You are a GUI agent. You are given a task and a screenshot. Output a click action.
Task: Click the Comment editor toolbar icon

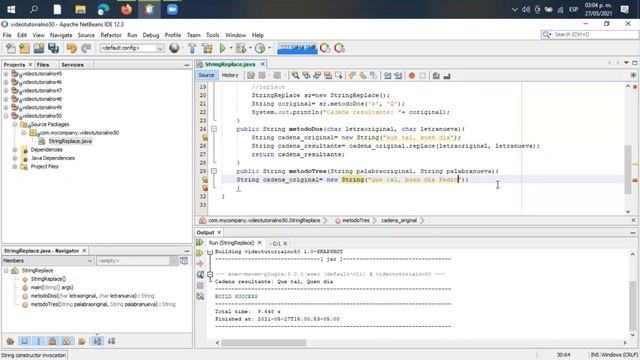[436, 76]
